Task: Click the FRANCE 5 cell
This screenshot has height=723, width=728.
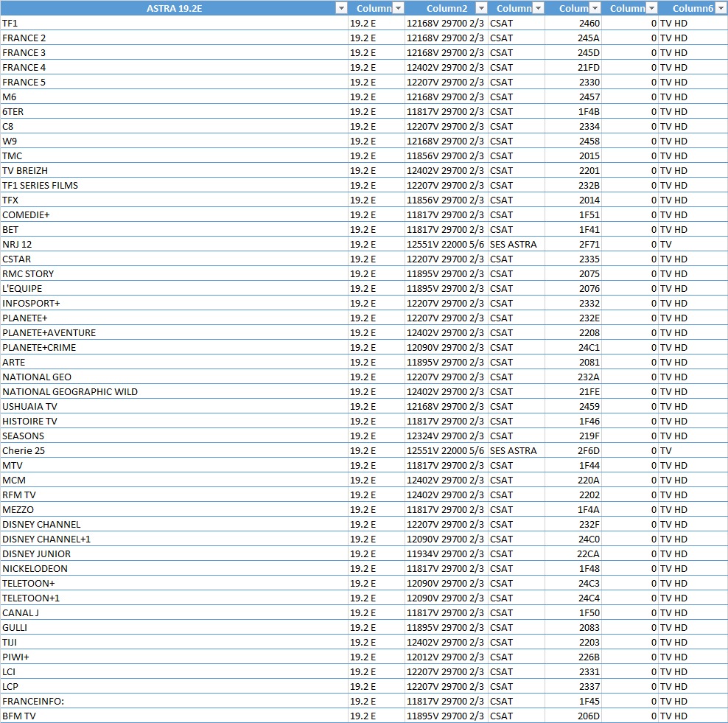Action: pyautogui.click(x=174, y=83)
